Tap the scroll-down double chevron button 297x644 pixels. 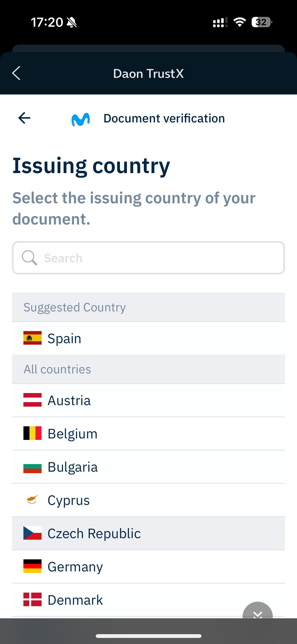tap(257, 612)
